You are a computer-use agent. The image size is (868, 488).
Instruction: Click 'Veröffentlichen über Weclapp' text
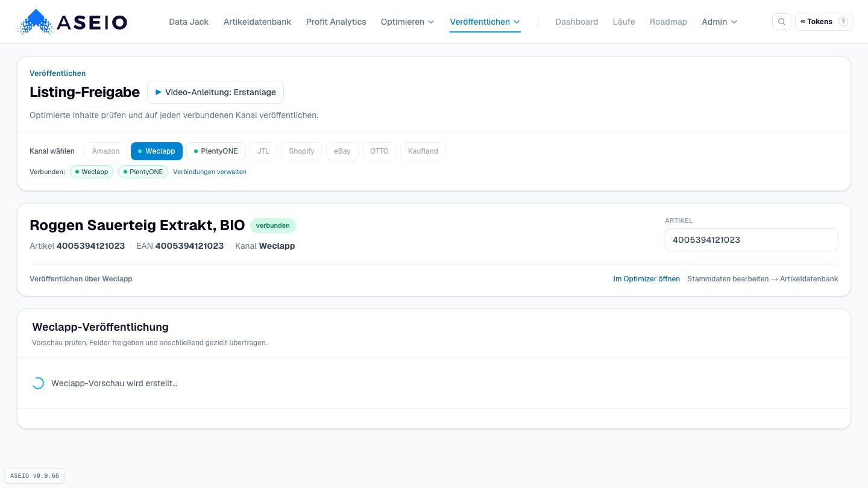pos(81,279)
